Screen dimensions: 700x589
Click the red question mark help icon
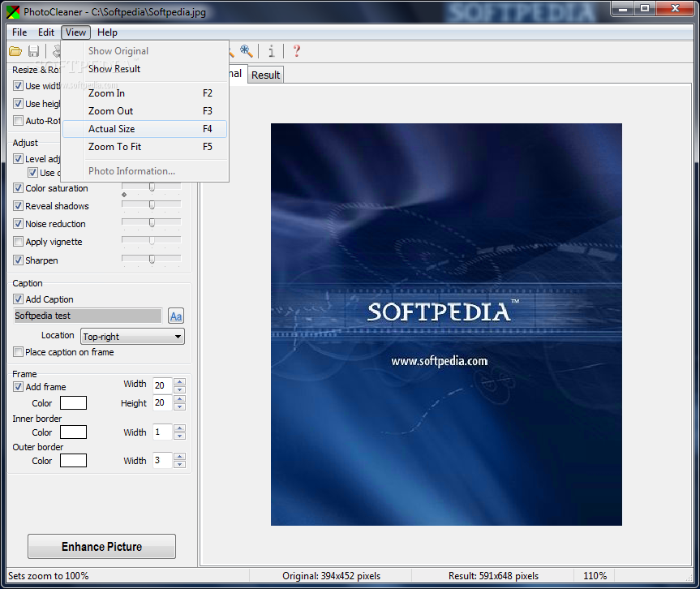click(x=296, y=51)
